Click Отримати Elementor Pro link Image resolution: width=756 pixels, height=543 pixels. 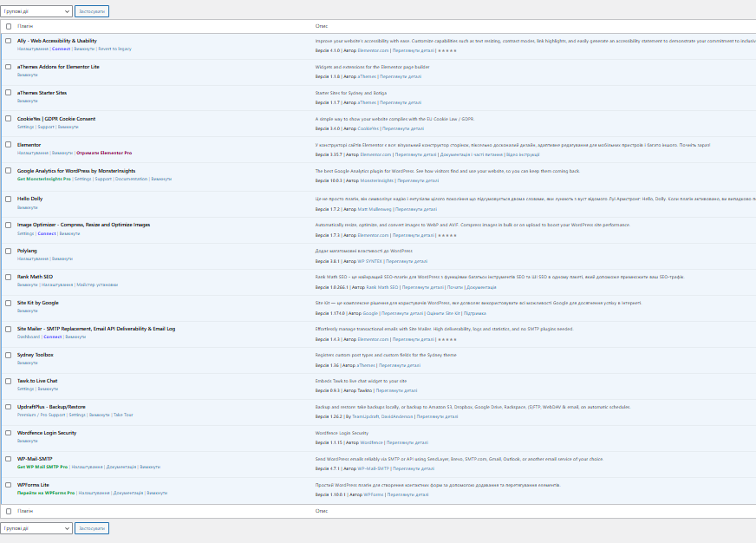(104, 153)
